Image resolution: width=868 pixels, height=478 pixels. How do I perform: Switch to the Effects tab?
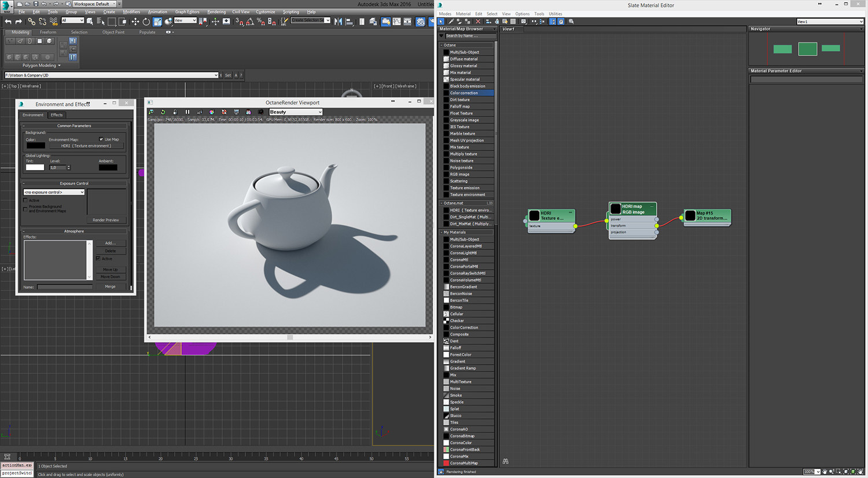(x=57, y=115)
